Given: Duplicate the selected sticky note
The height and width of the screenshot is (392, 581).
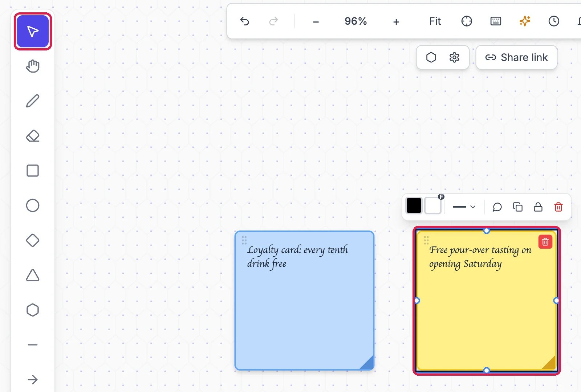Looking at the screenshot, I should [x=518, y=207].
